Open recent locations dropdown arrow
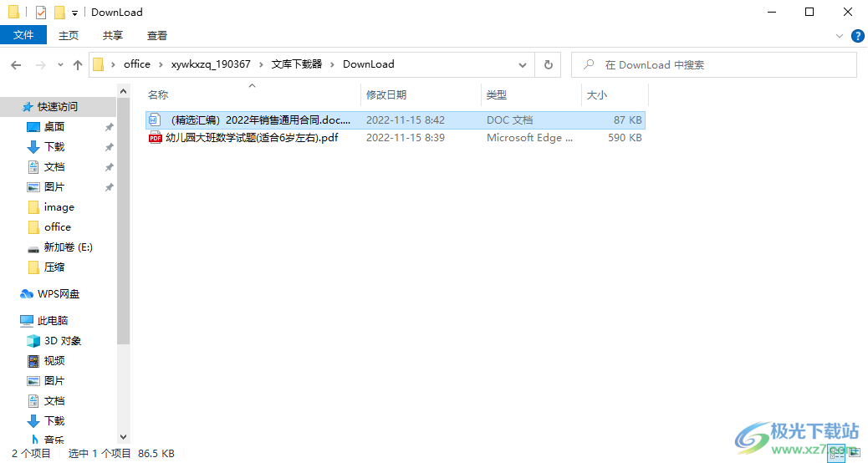This screenshot has width=868, height=463. [x=60, y=65]
